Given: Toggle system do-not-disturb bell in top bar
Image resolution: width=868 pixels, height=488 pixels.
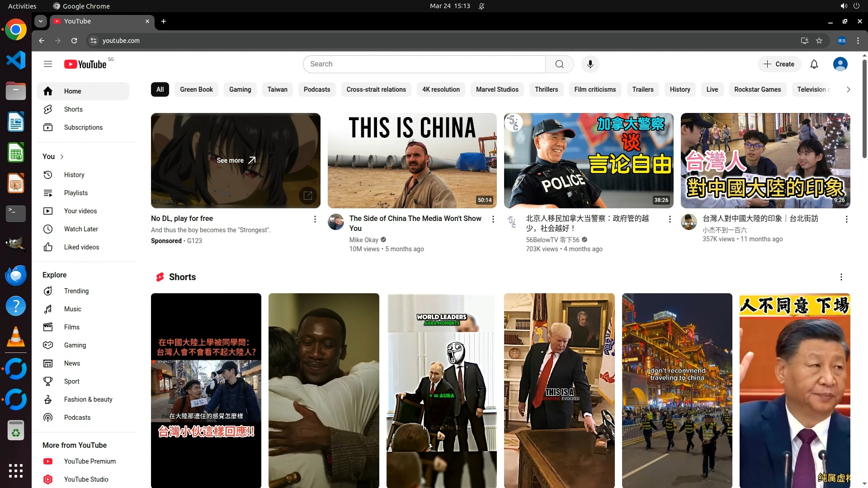Looking at the screenshot, I should pos(481,6).
